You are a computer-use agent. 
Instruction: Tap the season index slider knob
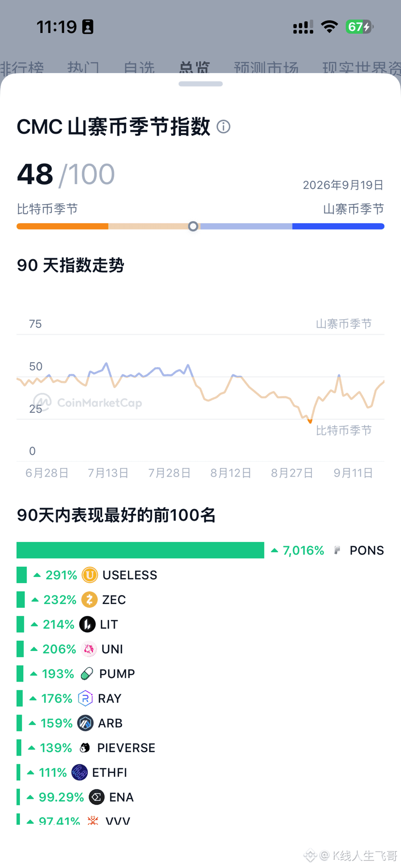click(x=193, y=226)
